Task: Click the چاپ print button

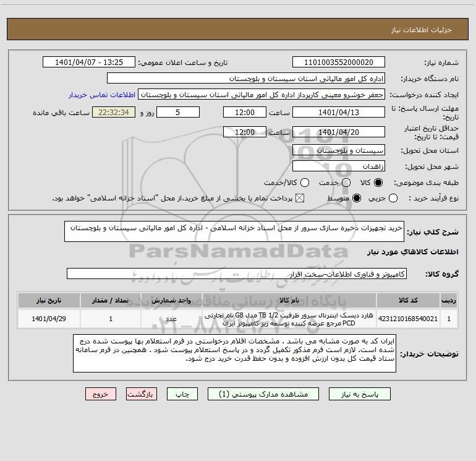Action: click(182, 394)
